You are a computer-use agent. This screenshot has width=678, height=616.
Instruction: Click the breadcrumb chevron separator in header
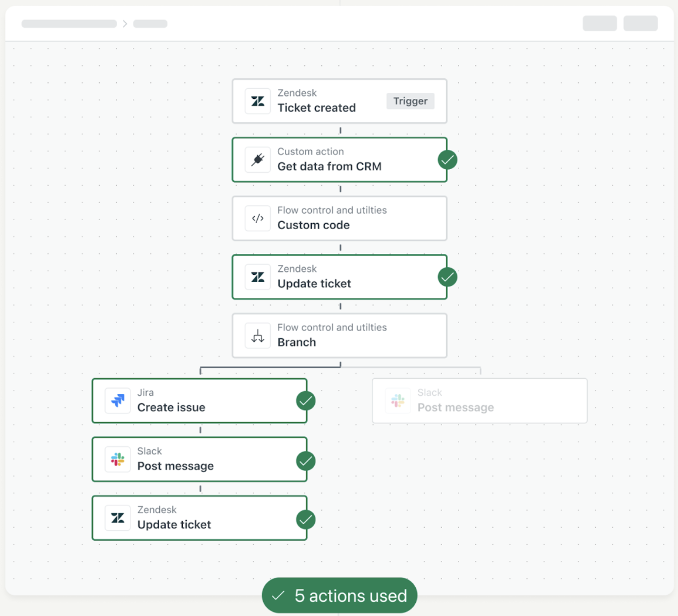point(125,24)
